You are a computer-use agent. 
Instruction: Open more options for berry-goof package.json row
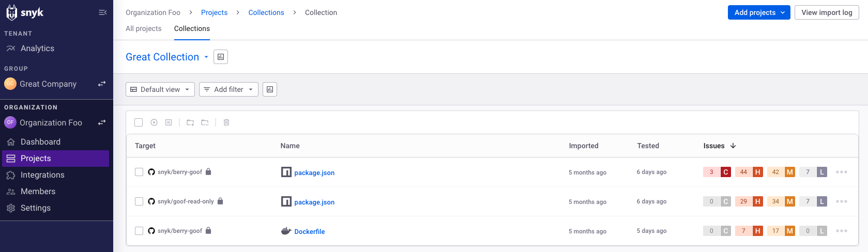pos(842,172)
